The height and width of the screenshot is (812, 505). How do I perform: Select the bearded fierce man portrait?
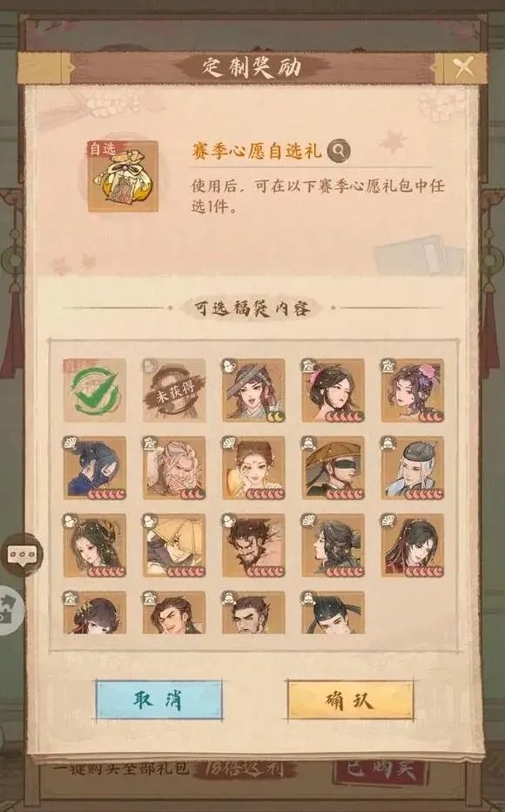(x=253, y=545)
